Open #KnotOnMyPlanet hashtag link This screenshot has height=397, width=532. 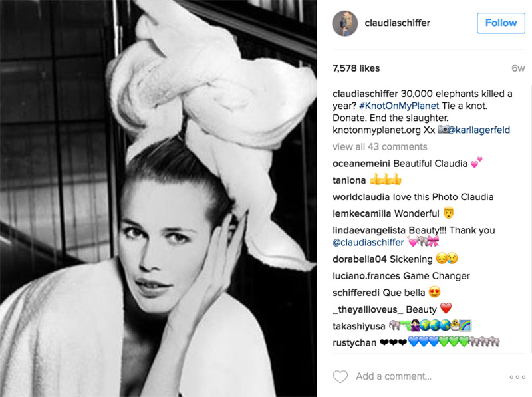[x=399, y=106]
